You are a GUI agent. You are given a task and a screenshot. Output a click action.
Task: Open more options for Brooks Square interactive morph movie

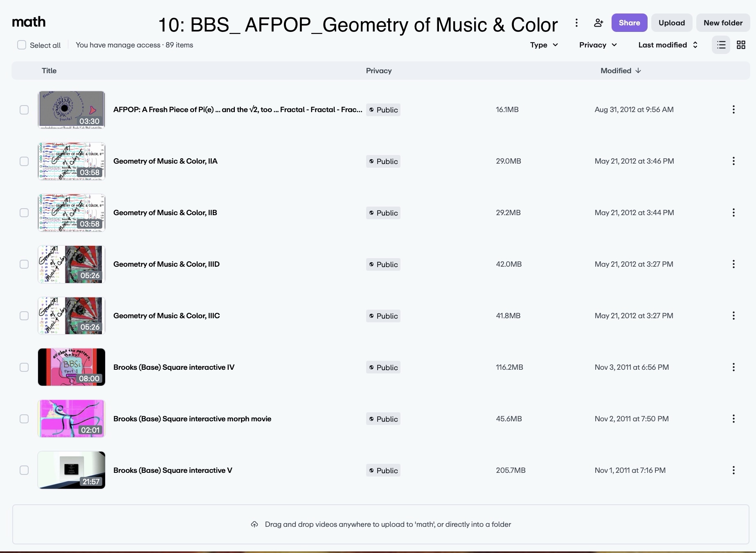pyautogui.click(x=733, y=419)
